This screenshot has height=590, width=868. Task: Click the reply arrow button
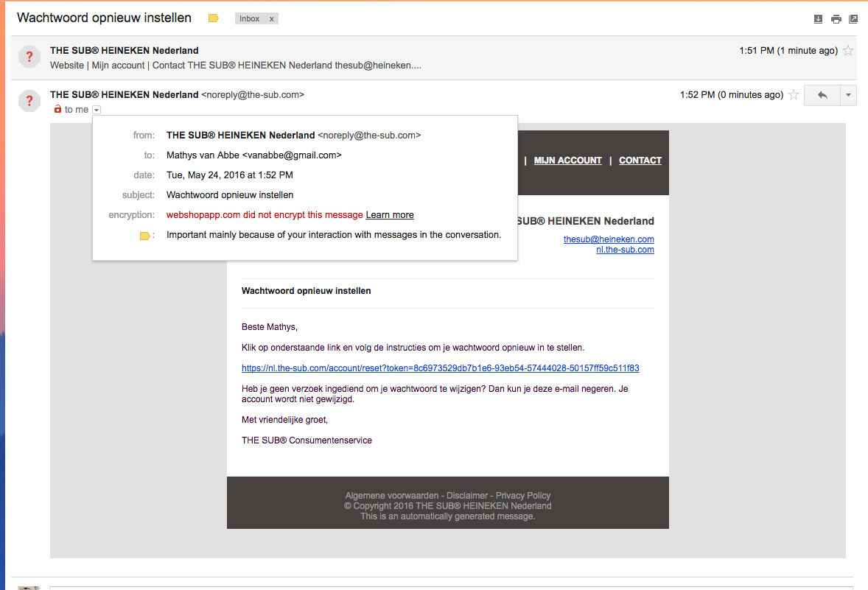(822, 95)
